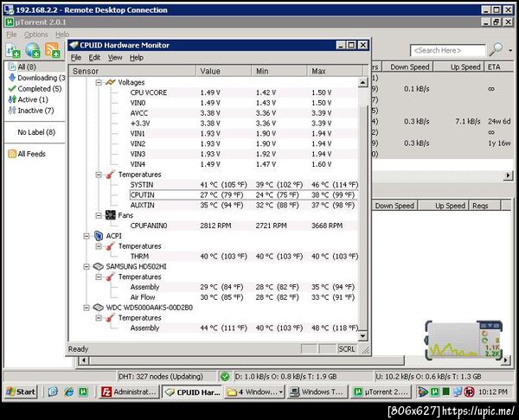
Task: Click Hardware Monitor scrollbar down arrow
Action: point(362,336)
